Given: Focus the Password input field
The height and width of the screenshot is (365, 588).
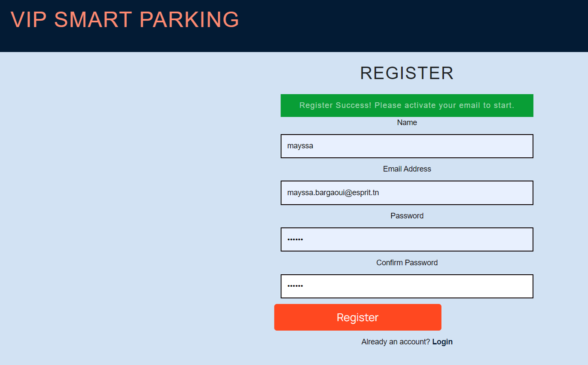Looking at the screenshot, I should tap(407, 239).
